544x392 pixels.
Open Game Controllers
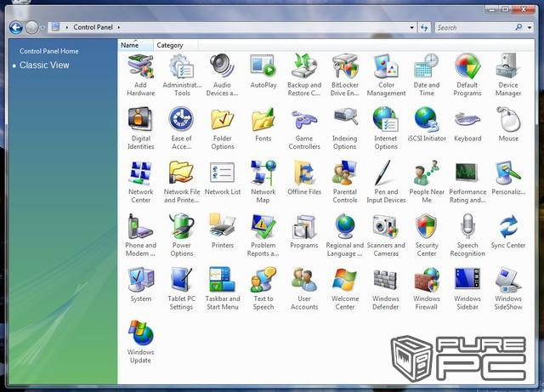[304, 128]
